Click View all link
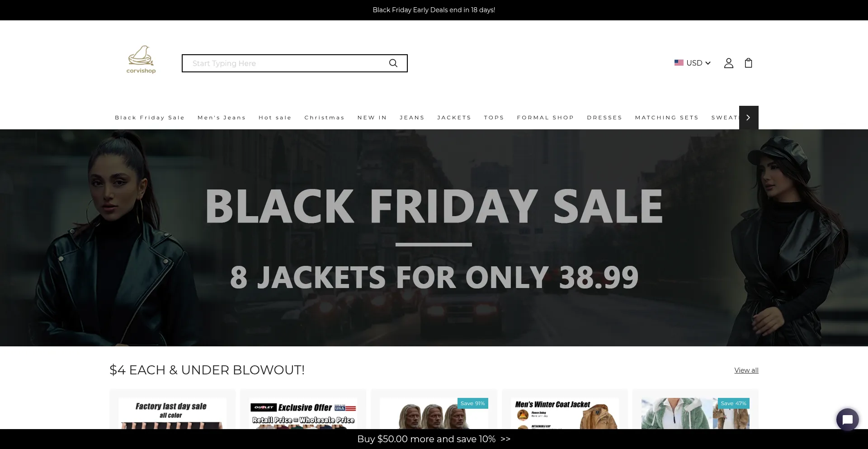 coord(746,370)
